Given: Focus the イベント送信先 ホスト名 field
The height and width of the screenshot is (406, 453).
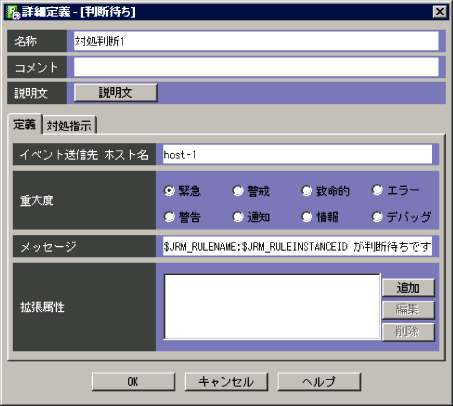Looking at the screenshot, I should [297, 154].
